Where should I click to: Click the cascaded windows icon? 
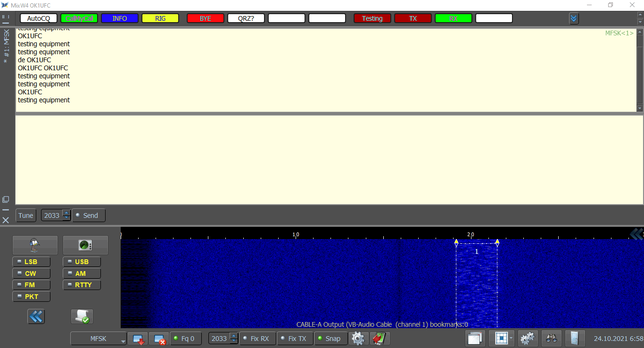(475, 339)
